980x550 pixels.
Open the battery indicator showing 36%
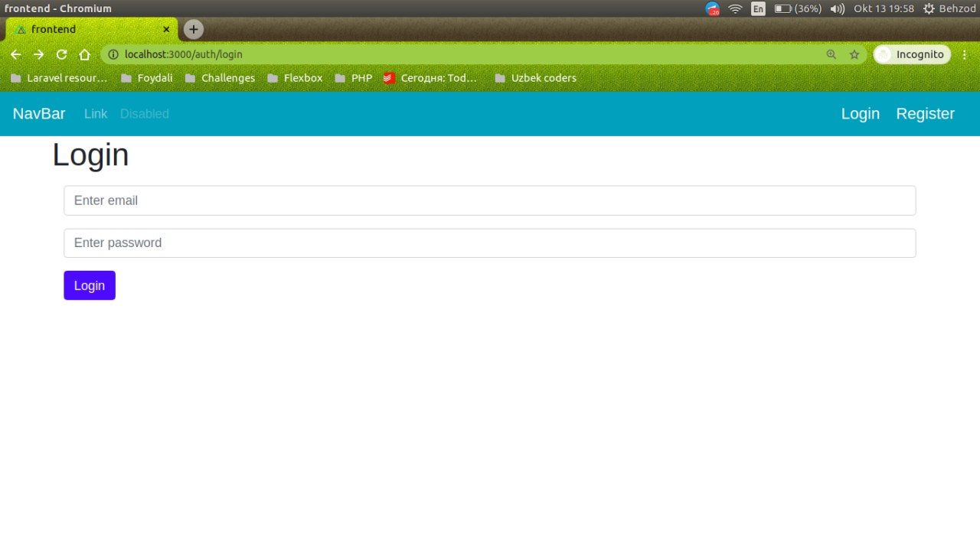[798, 9]
